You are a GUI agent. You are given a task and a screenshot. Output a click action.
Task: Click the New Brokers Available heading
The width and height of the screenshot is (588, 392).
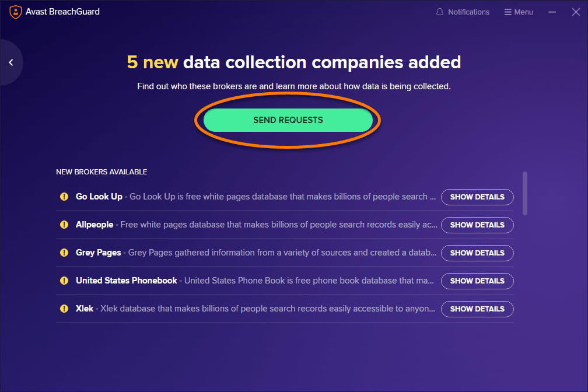pyautogui.click(x=101, y=172)
